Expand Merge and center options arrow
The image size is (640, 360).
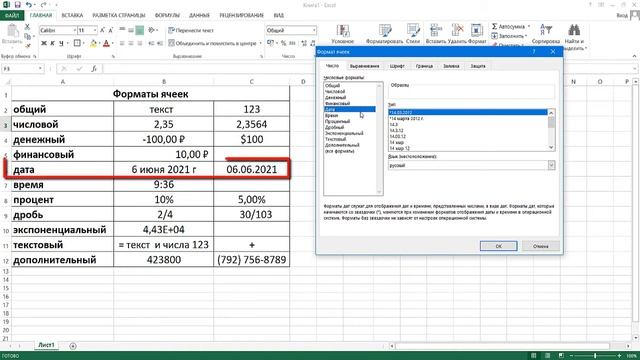pos(260,43)
